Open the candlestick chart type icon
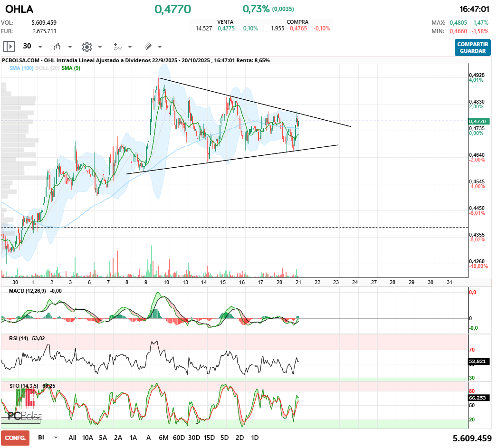Screen dimensions: 498x448 point(57,47)
